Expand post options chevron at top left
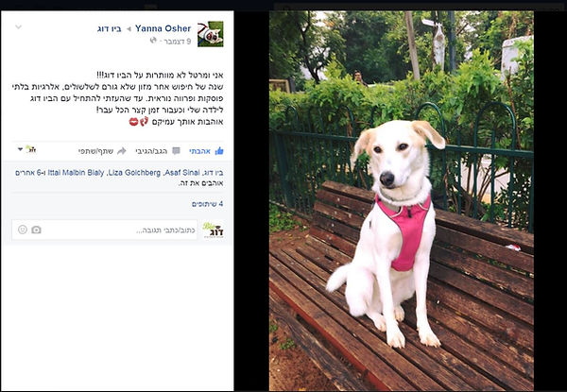The height and width of the screenshot is (392, 567). click(x=19, y=27)
